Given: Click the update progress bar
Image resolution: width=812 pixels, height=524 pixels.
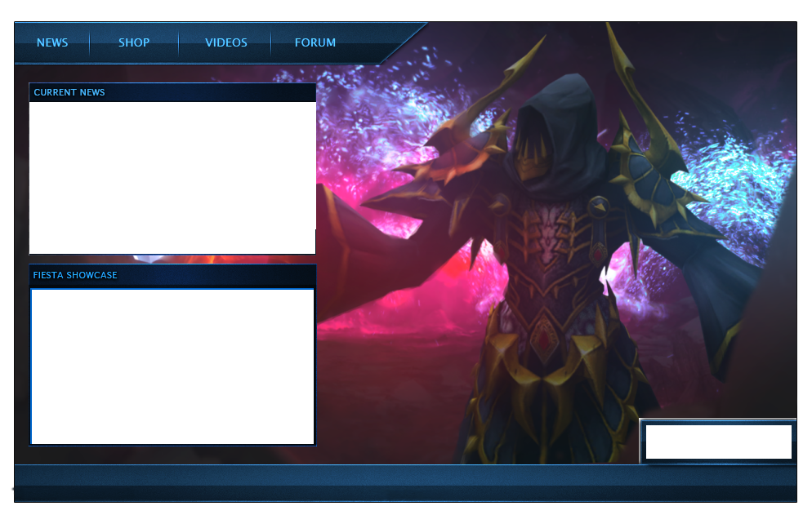Looking at the screenshot, I should tap(405, 476).
